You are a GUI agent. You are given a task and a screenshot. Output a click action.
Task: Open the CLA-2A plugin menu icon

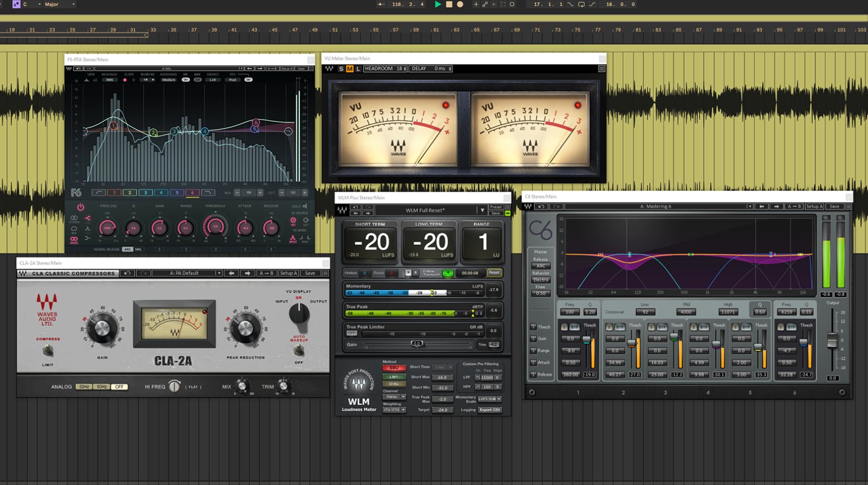(325, 273)
